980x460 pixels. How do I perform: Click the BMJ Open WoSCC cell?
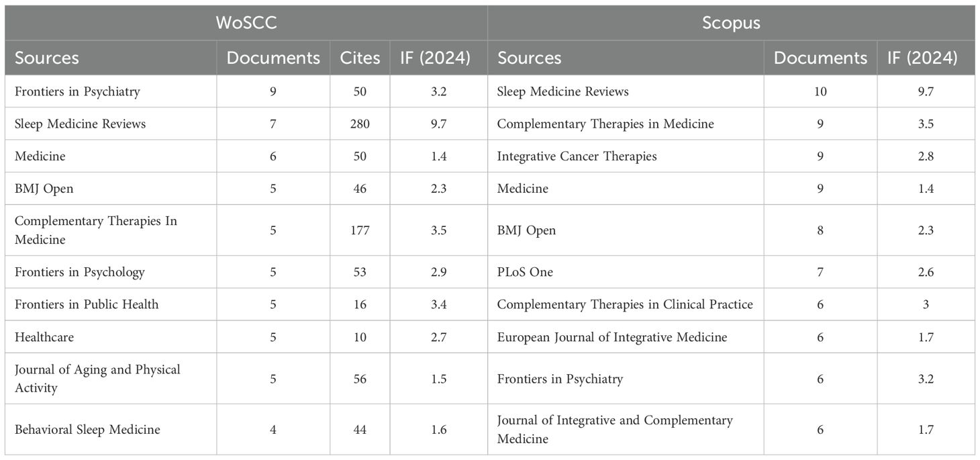coord(44,189)
